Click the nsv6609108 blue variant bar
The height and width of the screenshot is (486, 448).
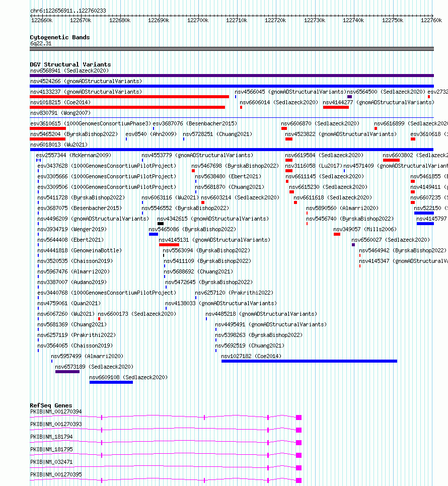coord(111,382)
